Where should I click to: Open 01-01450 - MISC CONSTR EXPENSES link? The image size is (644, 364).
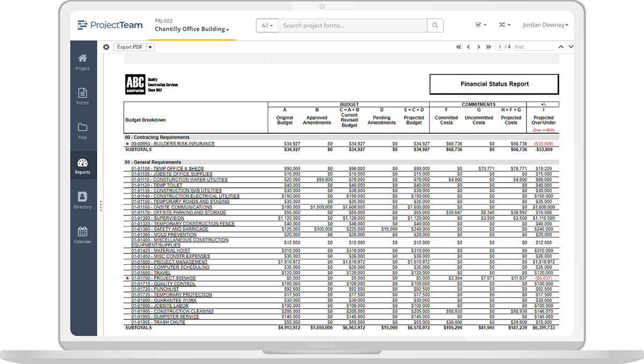(x=171, y=256)
